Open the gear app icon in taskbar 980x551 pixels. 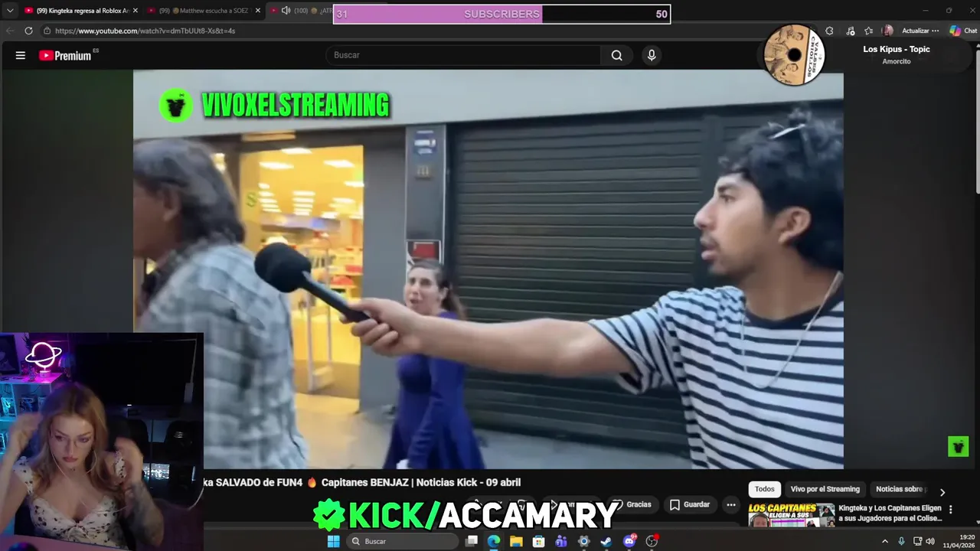tap(583, 541)
